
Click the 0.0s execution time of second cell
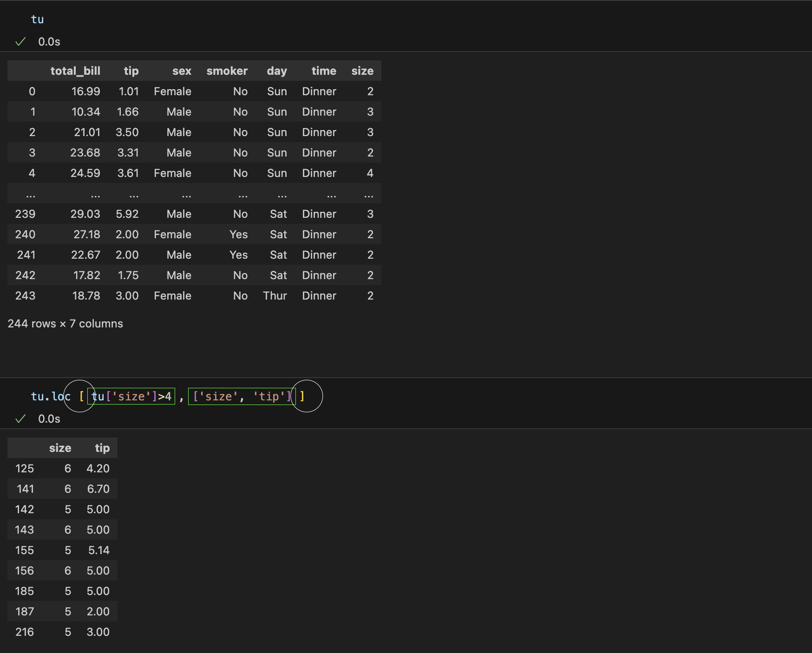(x=49, y=419)
